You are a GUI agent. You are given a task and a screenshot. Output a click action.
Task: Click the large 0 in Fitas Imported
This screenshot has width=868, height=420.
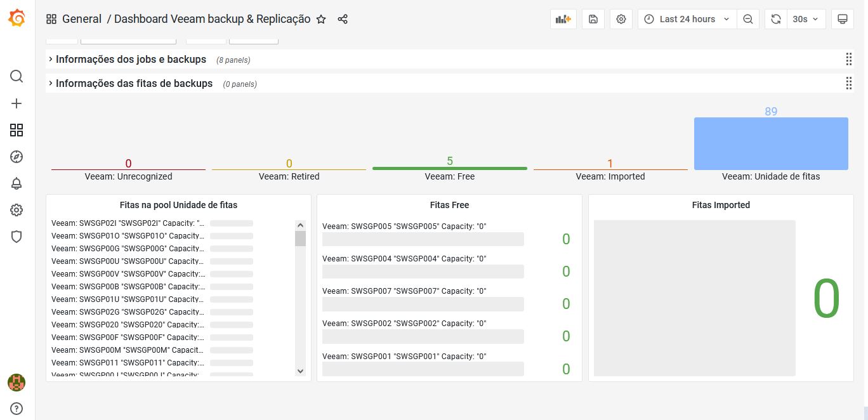[827, 299]
